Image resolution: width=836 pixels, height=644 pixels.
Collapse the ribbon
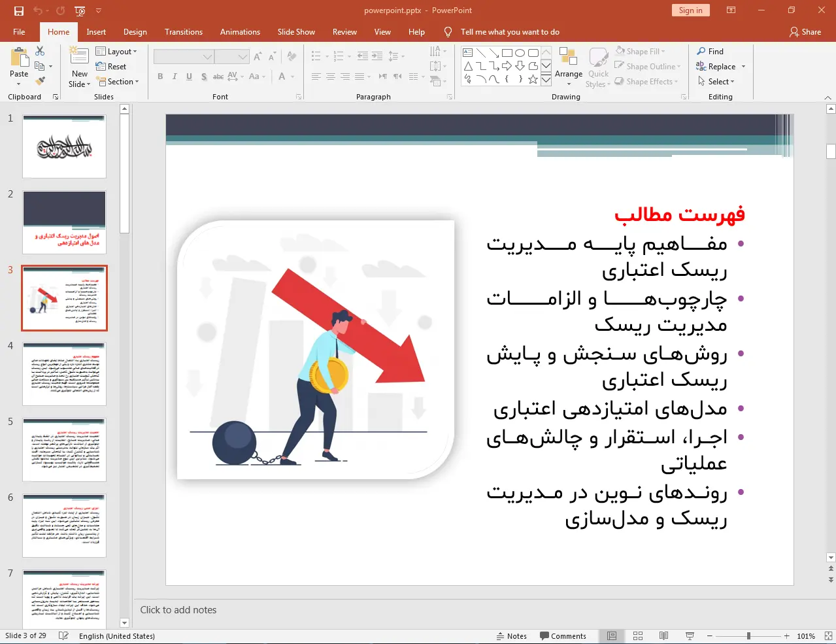pyautogui.click(x=828, y=97)
